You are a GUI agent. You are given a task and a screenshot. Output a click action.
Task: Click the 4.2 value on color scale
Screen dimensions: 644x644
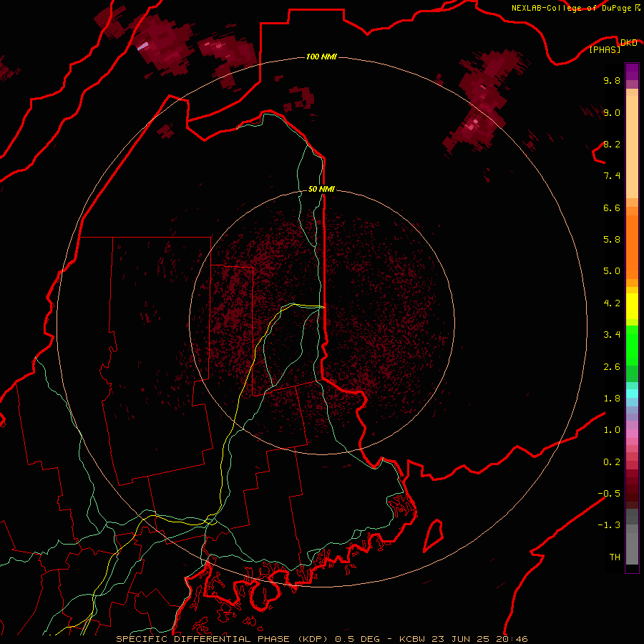point(612,303)
